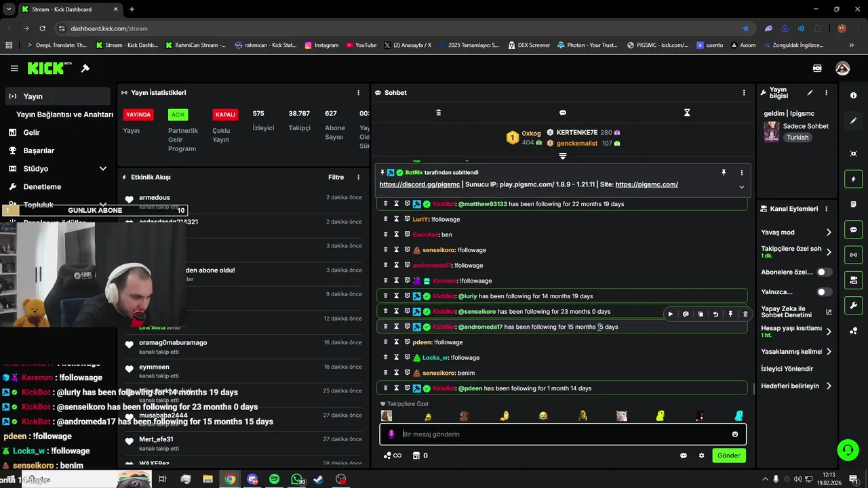Edit stream info with the pencil icon
The width and height of the screenshot is (868, 488).
[810, 93]
